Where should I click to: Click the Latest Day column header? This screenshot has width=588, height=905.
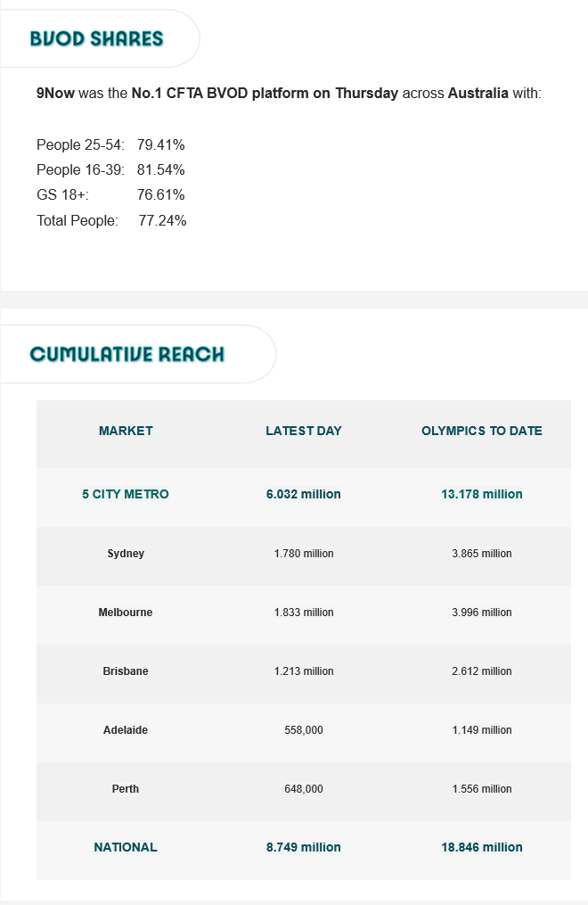[303, 431]
